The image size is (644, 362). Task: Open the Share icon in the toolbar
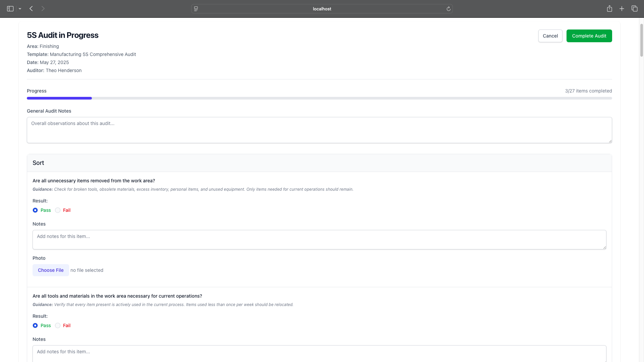click(x=609, y=9)
